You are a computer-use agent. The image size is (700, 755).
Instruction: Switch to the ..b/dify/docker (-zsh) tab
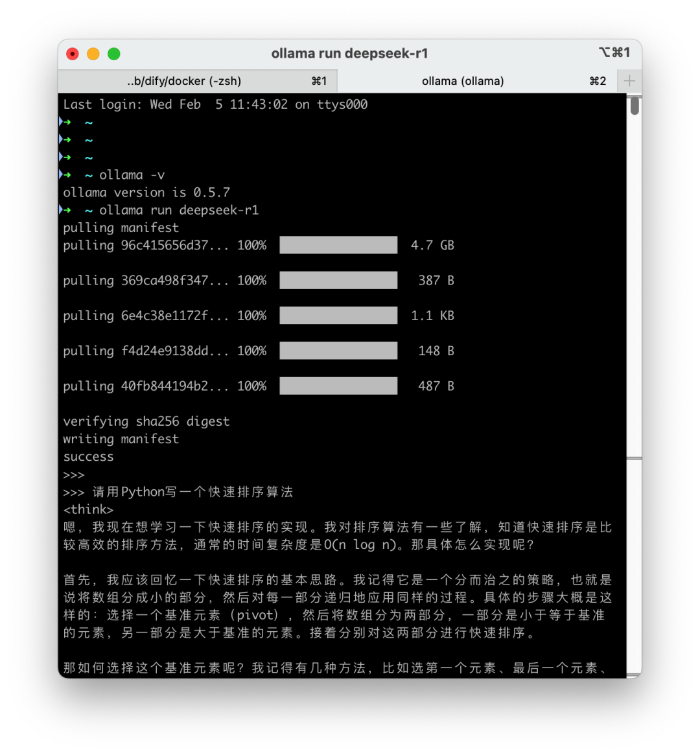pyautogui.click(x=198, y=81)
